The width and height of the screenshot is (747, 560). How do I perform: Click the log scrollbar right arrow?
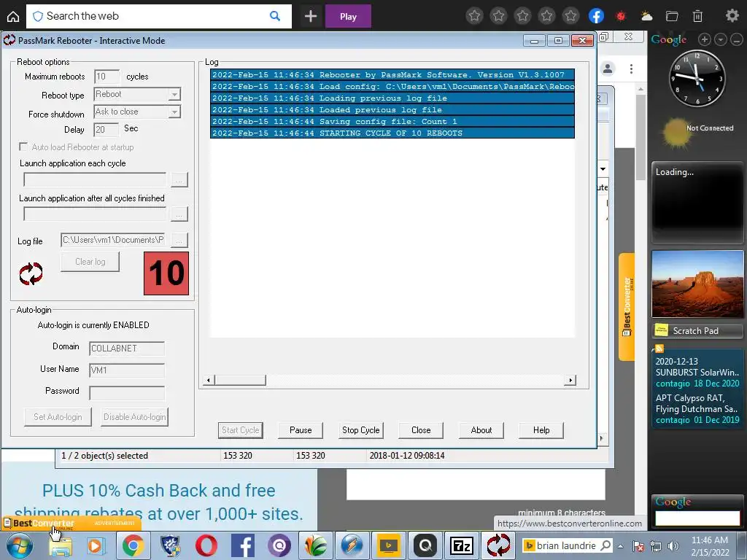coord(570,380)
